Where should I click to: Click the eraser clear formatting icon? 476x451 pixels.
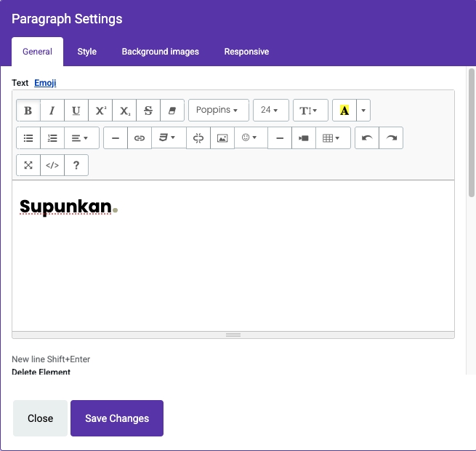172,111
